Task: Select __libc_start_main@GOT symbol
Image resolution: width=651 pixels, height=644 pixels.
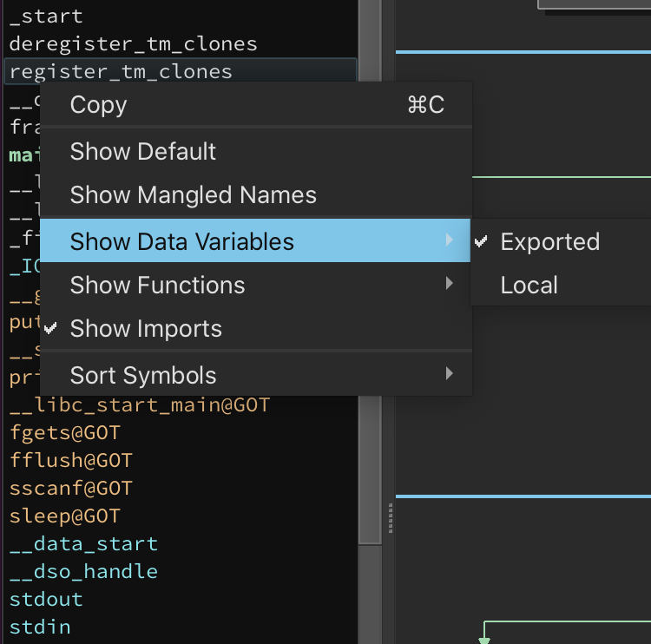Action: coord(140,404)
